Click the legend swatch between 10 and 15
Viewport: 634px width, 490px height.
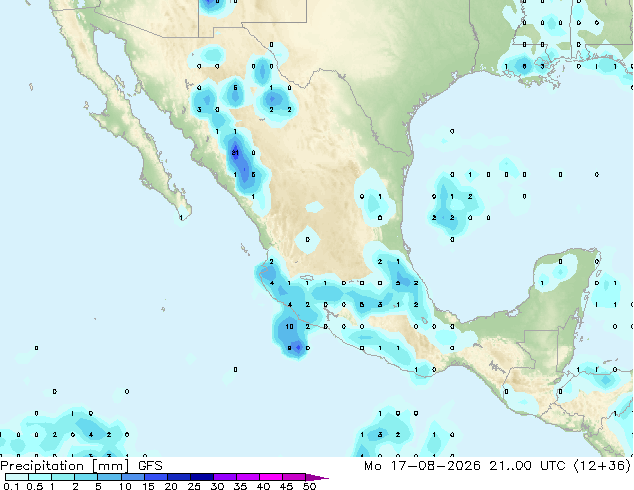click(133, 477)
